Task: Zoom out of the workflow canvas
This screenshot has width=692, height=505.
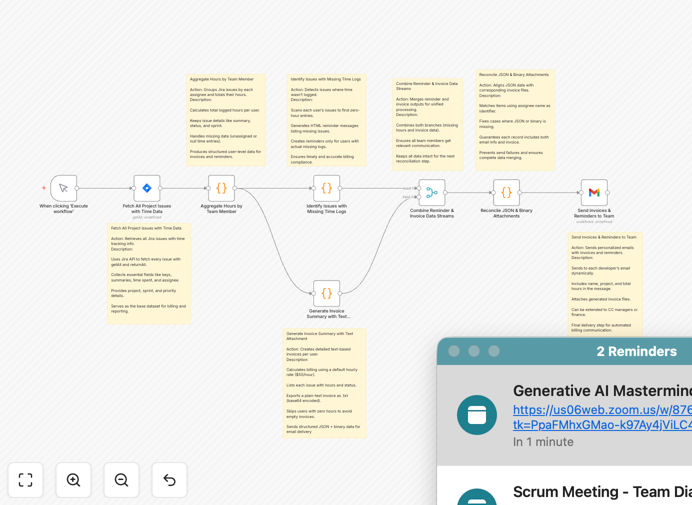Action: click(121, 480)
